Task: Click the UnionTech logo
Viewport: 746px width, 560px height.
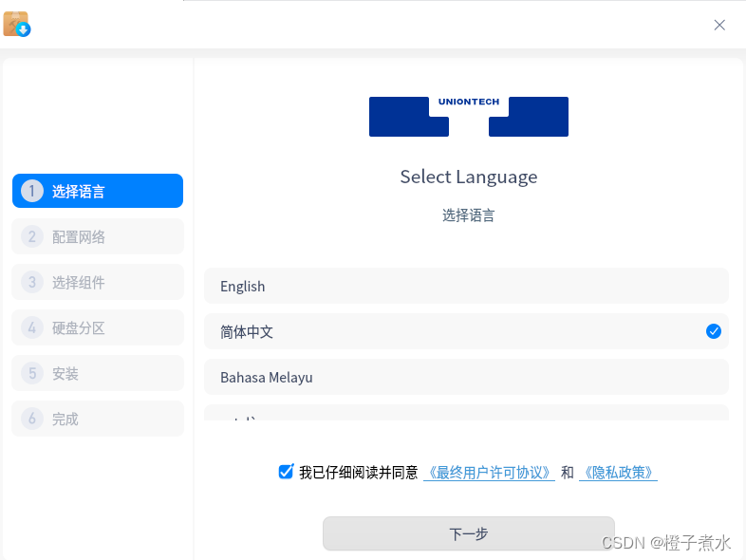Action: (468, 117)
